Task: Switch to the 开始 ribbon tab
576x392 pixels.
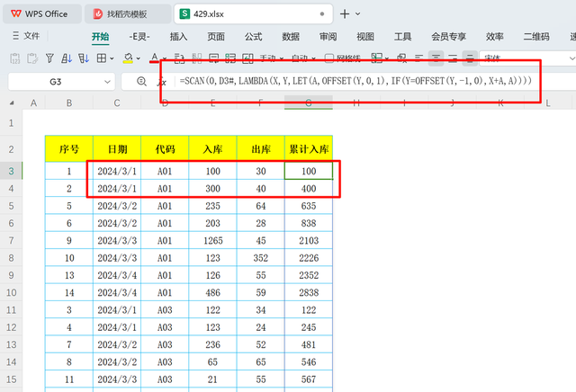Action: [x=100, y=36]
